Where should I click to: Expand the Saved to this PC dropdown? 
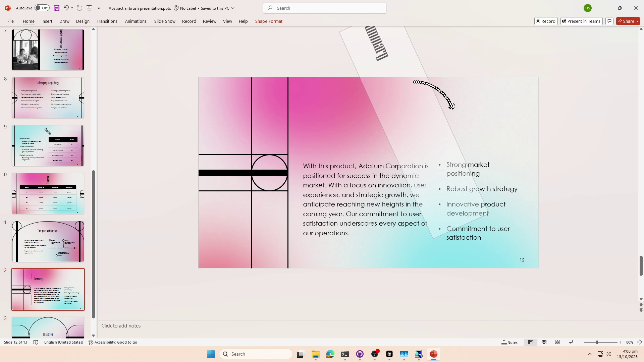(x=233, y=8)
